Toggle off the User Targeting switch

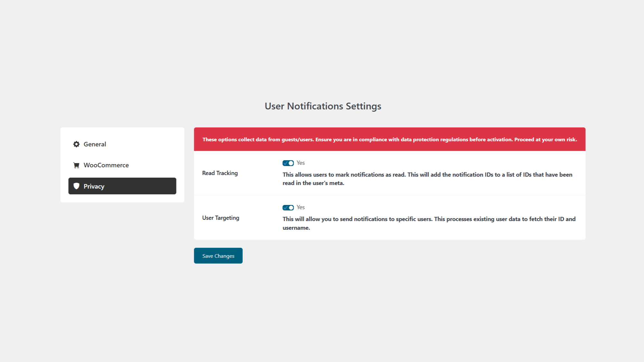(288, 207)
